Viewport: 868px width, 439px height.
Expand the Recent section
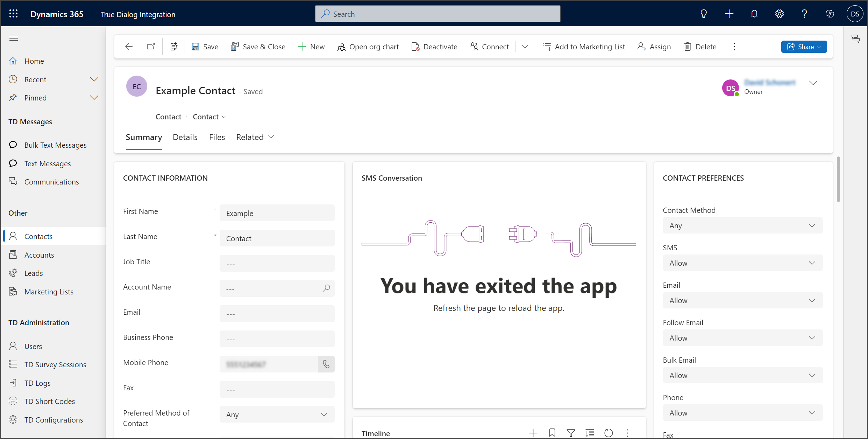pos(94,79)
